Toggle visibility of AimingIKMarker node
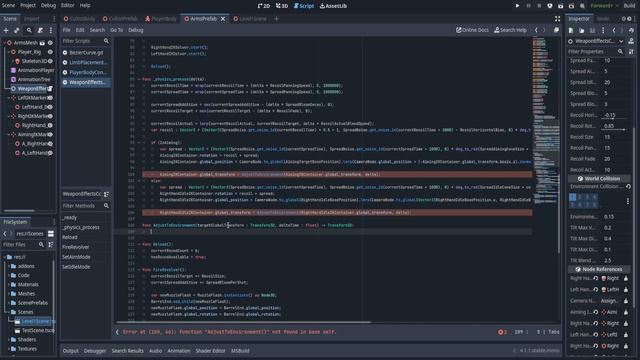This screenshot has height=360, width=640. (x=50, y=135)
